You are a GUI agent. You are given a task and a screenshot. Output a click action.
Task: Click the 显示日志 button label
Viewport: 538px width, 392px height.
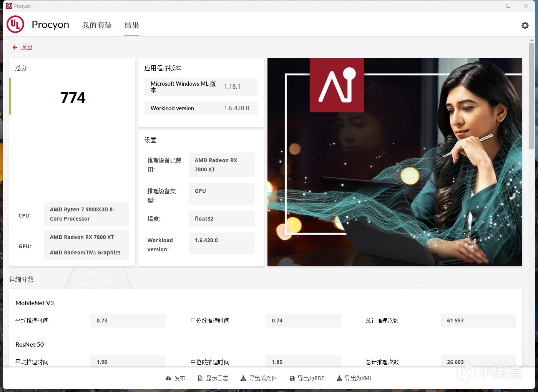(217, 378)
